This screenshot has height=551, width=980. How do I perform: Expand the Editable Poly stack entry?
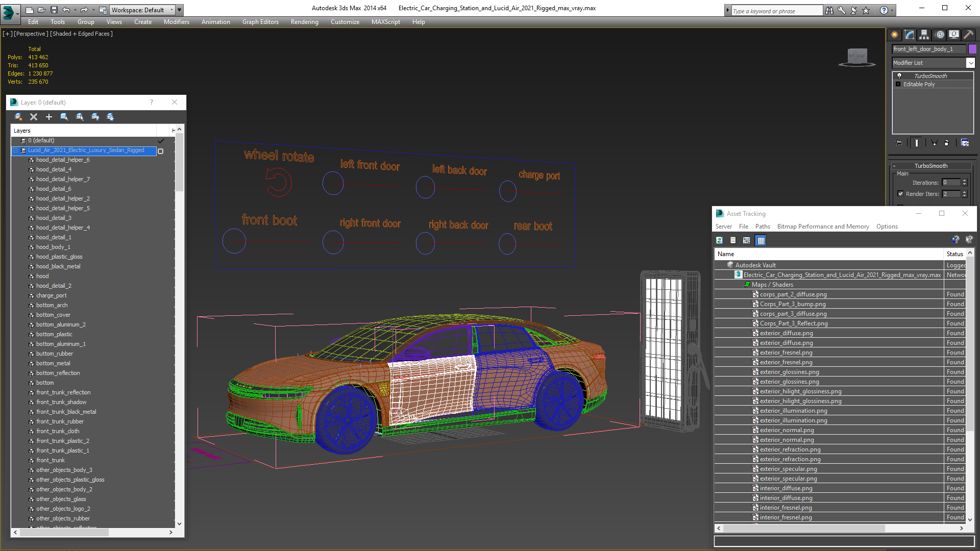click(x=898, y=84)
